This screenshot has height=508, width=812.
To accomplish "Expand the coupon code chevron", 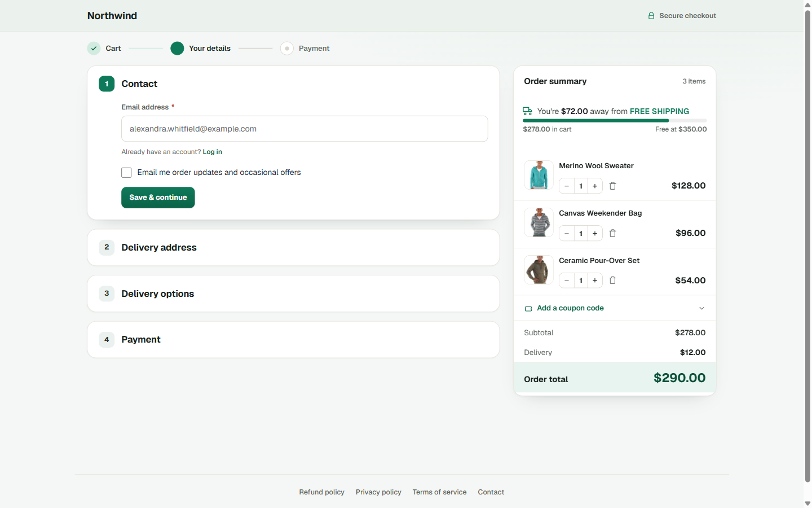I will (702, 308).
